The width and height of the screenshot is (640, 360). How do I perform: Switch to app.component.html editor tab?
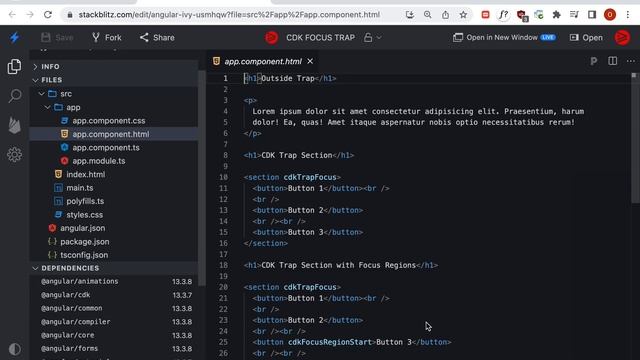click(x=262, y=62)
